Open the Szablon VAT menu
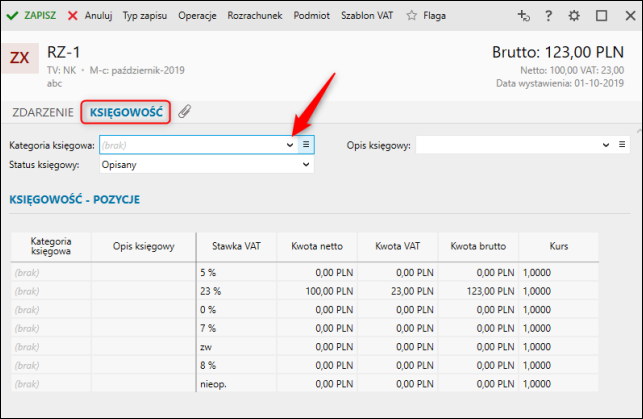 tap(367, 16)
